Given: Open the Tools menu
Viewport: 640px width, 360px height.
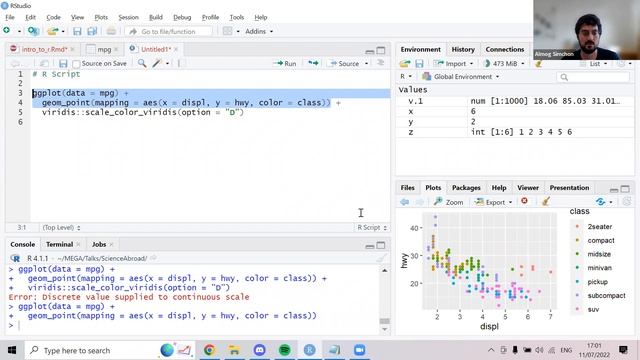Looking at the screenshot, I should (x=237, y=17).
